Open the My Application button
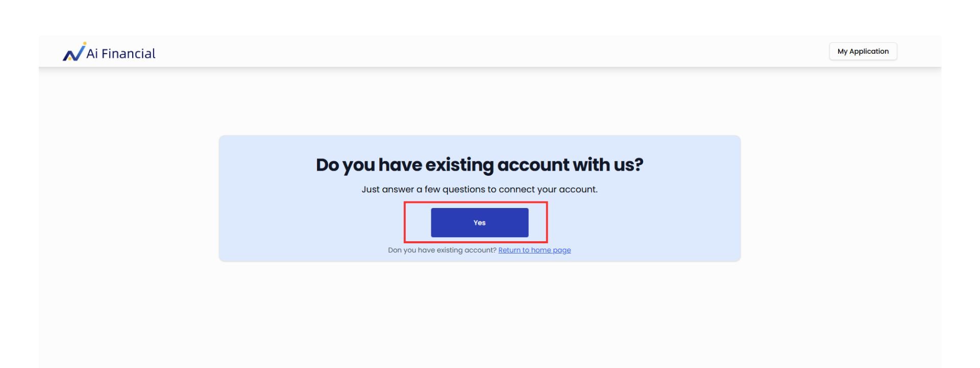980x368 pixels. (863, 51)
